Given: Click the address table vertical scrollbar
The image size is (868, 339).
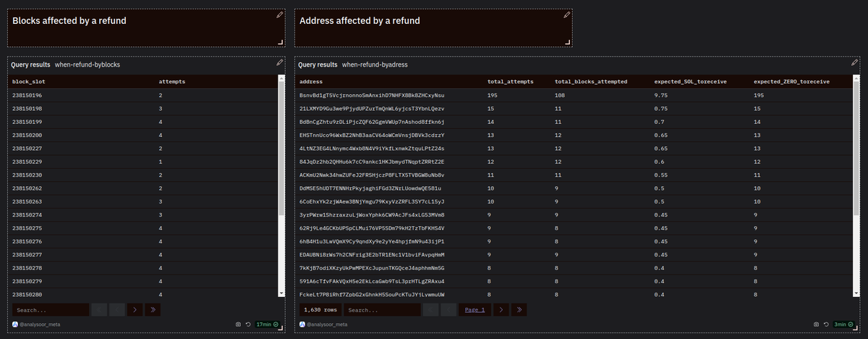Looking at the screenshot, I should point(858,187).
